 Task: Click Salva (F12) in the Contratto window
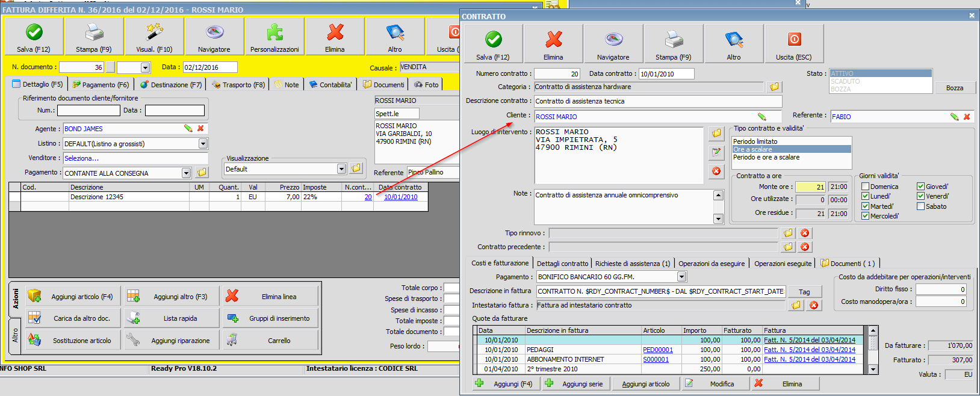(x=493, y=44)
